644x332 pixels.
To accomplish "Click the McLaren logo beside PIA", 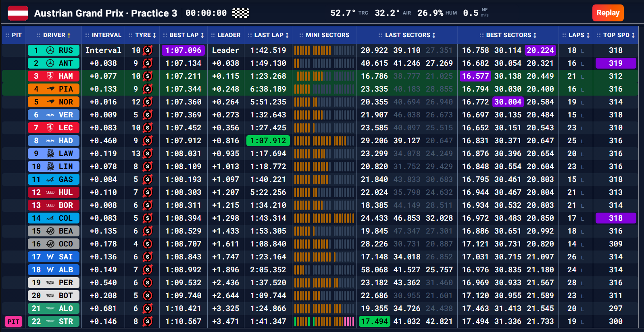I will [x=50, y=89].
